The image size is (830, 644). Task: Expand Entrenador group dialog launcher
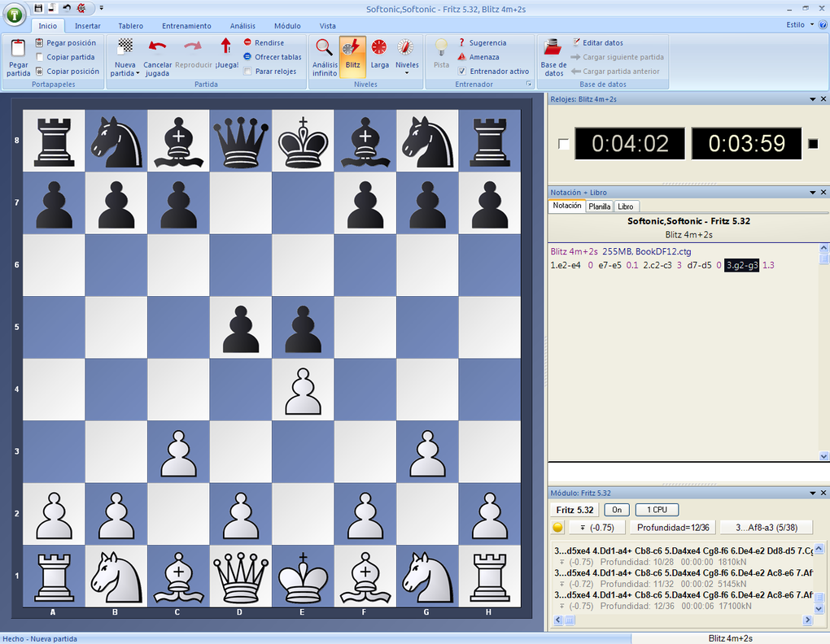point(528,84)
